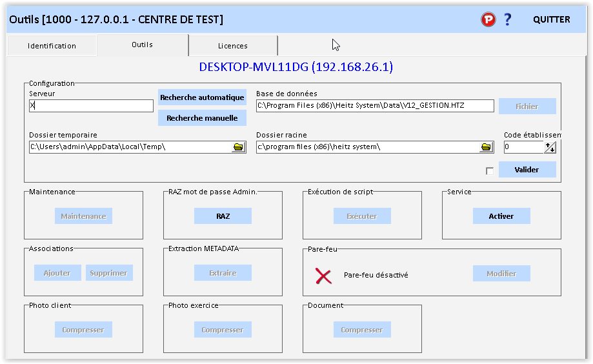Select the Outils tab
Screen dimensions: 593x364
pos(142,45)
